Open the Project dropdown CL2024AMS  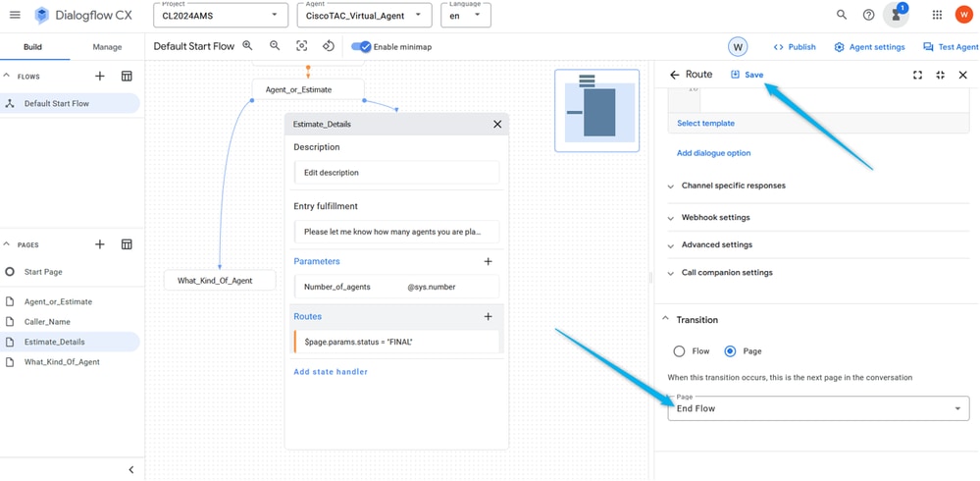coord(221,16)
